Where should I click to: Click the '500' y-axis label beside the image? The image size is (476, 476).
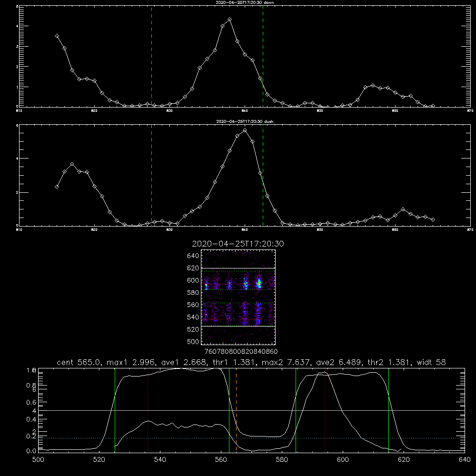click(193, 341)
